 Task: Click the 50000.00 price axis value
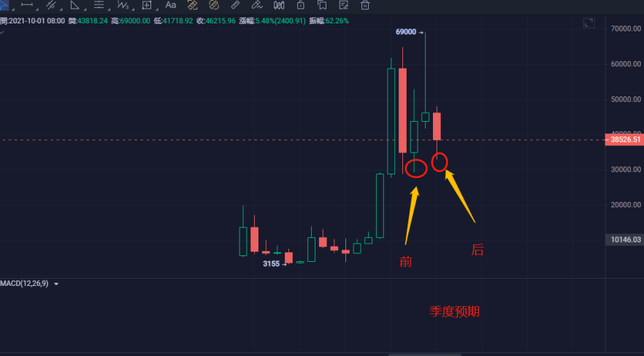pos(626,99)
